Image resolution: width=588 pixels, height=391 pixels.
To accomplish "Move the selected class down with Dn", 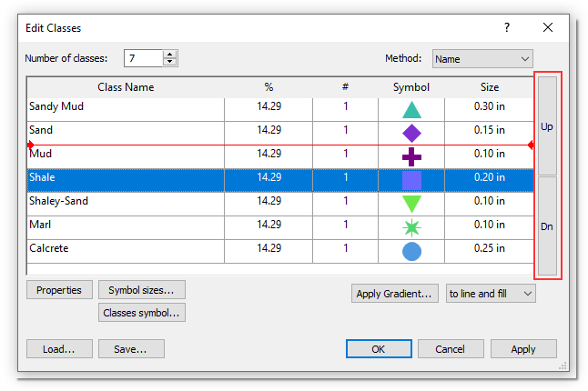I will [547, 226].
